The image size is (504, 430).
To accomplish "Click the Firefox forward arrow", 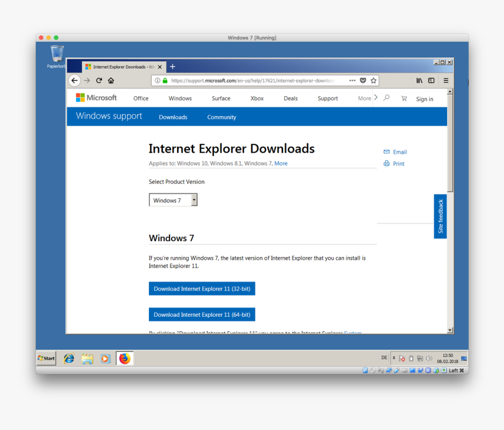I will click(x=87, y=80).
